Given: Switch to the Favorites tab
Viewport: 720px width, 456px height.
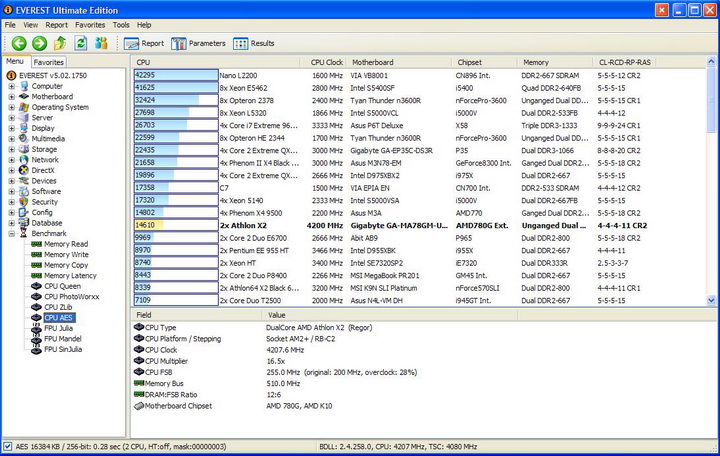Looking at the screenshot, I should [x=49, y=62].
